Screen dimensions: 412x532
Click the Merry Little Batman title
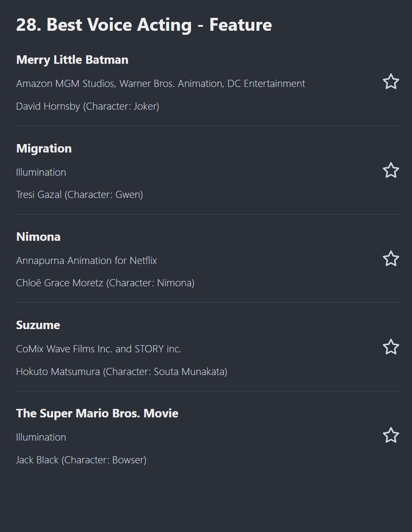[72, 60]
